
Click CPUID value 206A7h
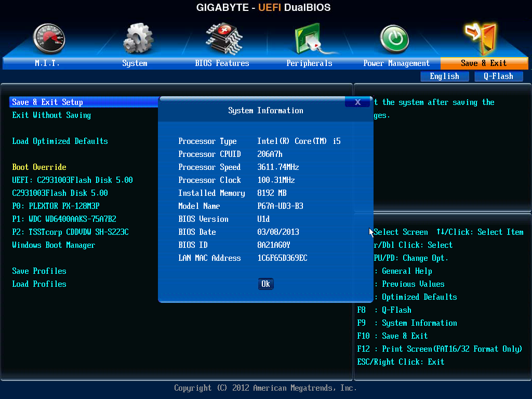click(270, 154)
